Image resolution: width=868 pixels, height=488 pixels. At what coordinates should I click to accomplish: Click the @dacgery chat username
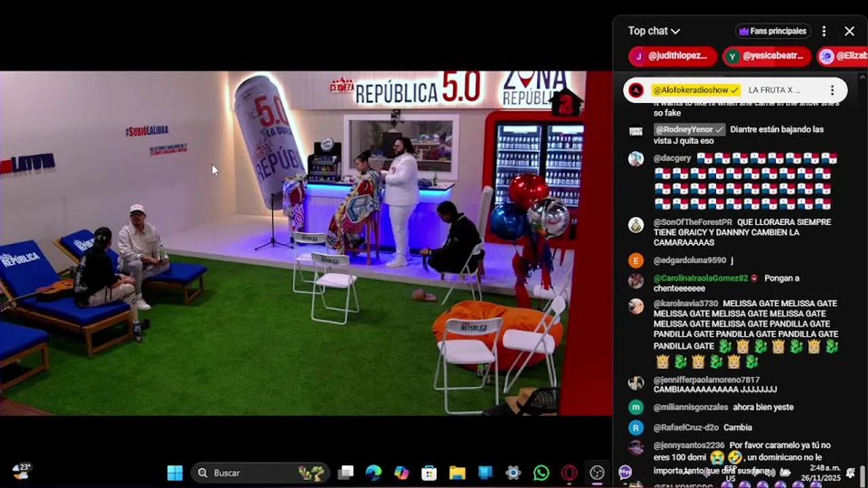673,159
